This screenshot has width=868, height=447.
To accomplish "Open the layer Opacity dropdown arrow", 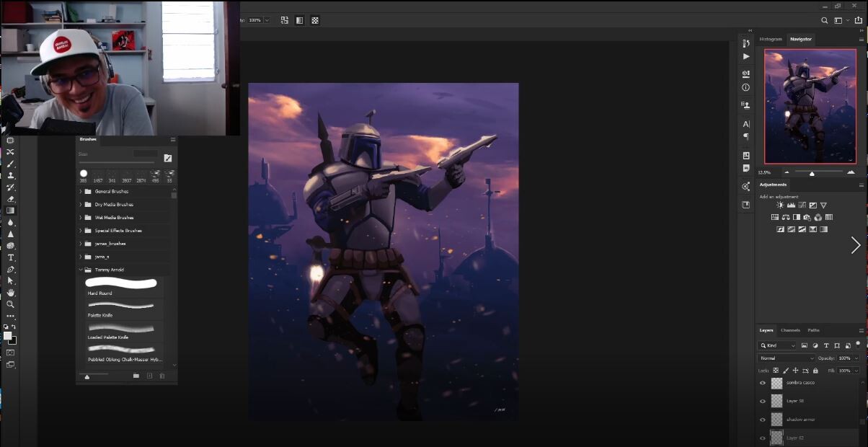I will click(856, 358).
